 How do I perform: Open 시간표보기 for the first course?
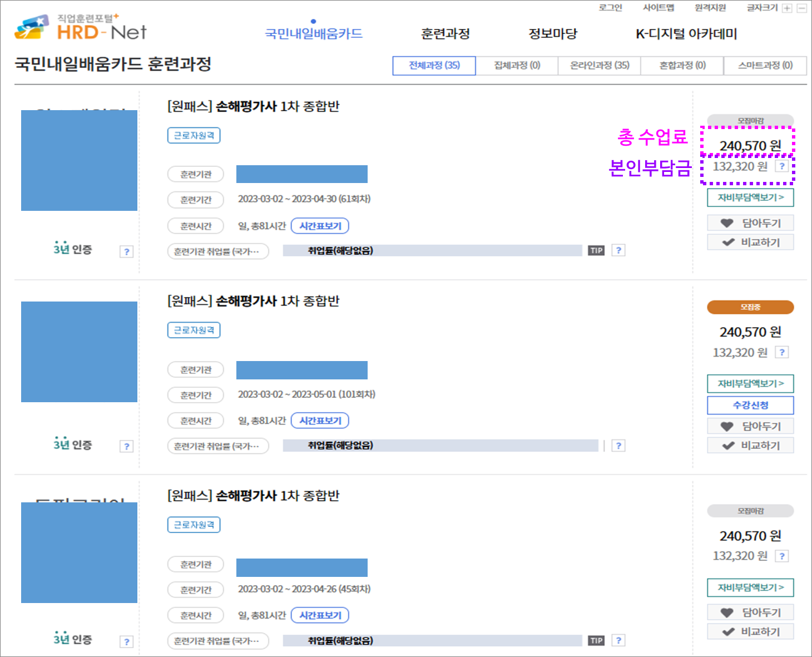320,226
